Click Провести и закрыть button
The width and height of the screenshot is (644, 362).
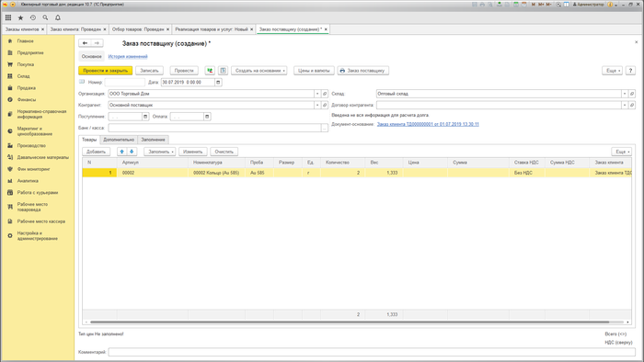pos(105,71)
